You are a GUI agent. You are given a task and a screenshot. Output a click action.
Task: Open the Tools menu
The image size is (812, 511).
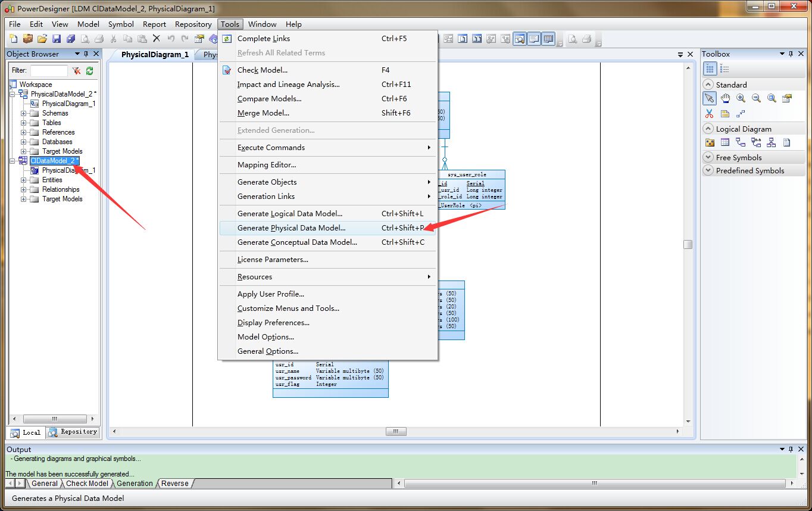[x=230, y=24]
